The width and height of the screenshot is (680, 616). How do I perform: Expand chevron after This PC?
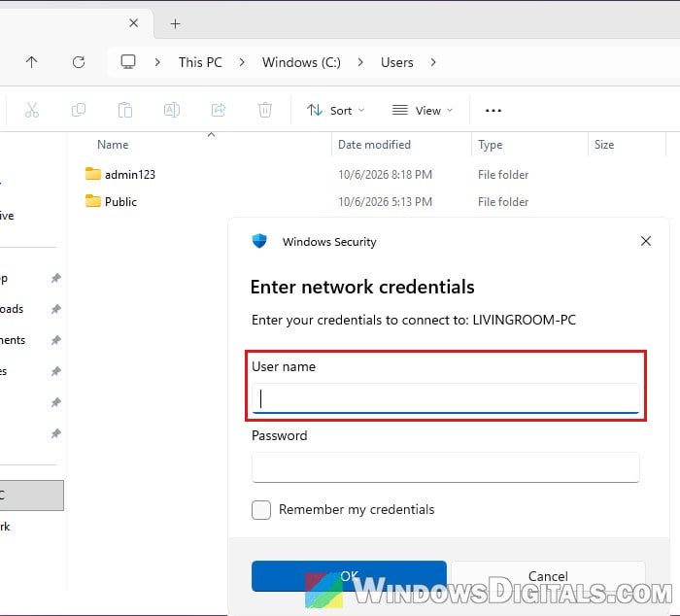(x=242, y=62)
